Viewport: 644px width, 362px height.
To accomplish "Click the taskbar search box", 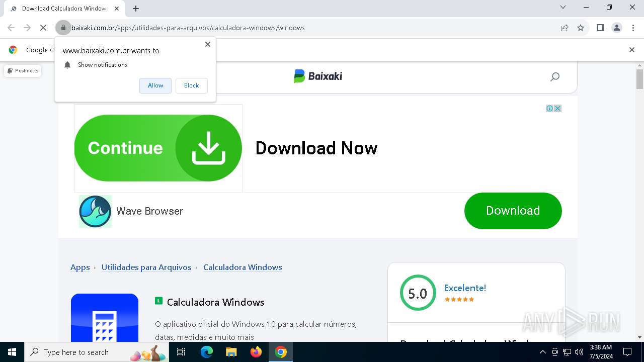I will point(97,352).
